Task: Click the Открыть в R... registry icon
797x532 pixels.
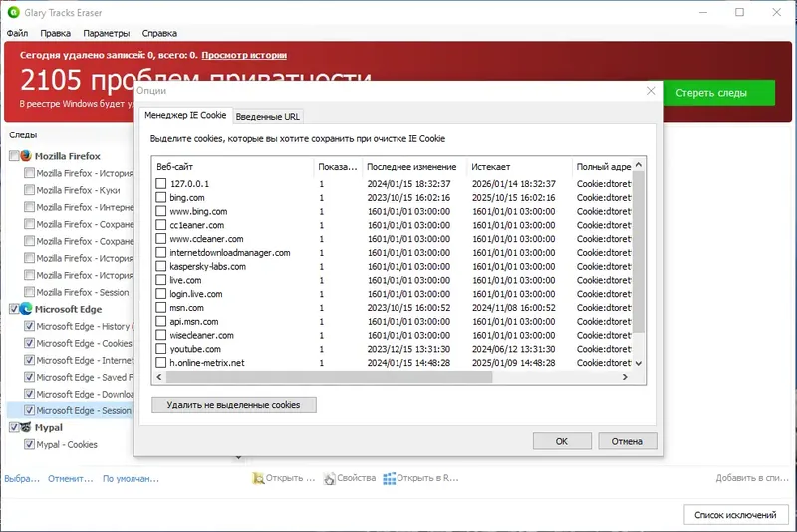Action: 389,478
